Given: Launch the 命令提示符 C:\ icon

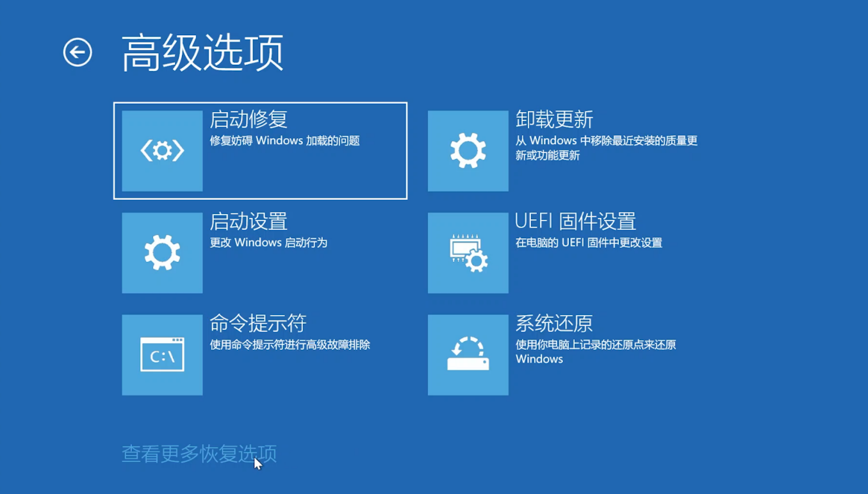Looking at the screenshot, I should coord(162,354).
